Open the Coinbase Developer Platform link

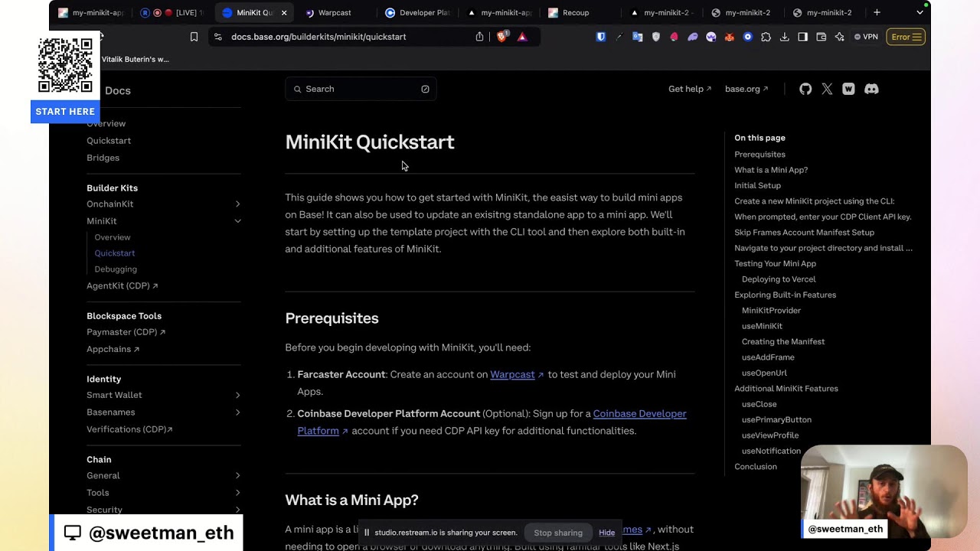coord(639,414)
